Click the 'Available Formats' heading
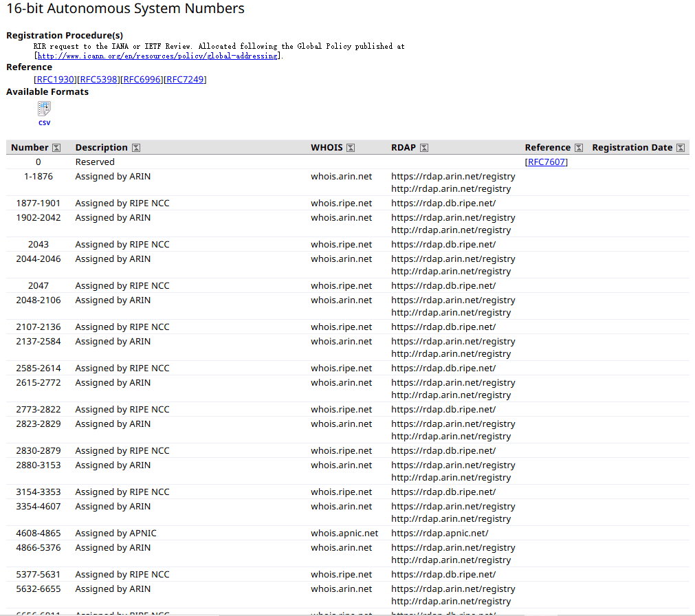 click(47, 91)
